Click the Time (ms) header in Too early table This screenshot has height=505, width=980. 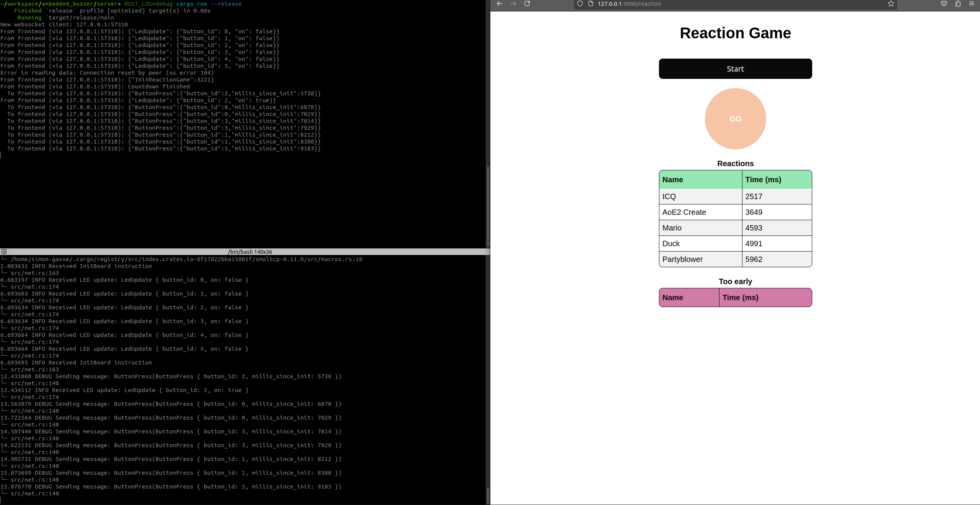(x=765, y=297)
